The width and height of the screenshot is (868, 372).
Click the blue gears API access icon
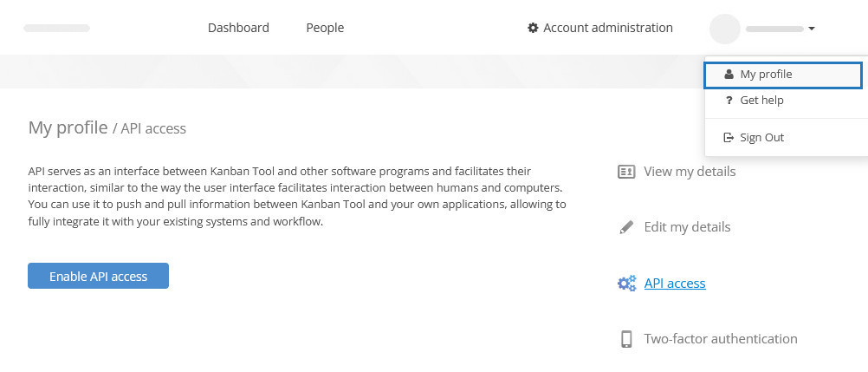[626, 284]
